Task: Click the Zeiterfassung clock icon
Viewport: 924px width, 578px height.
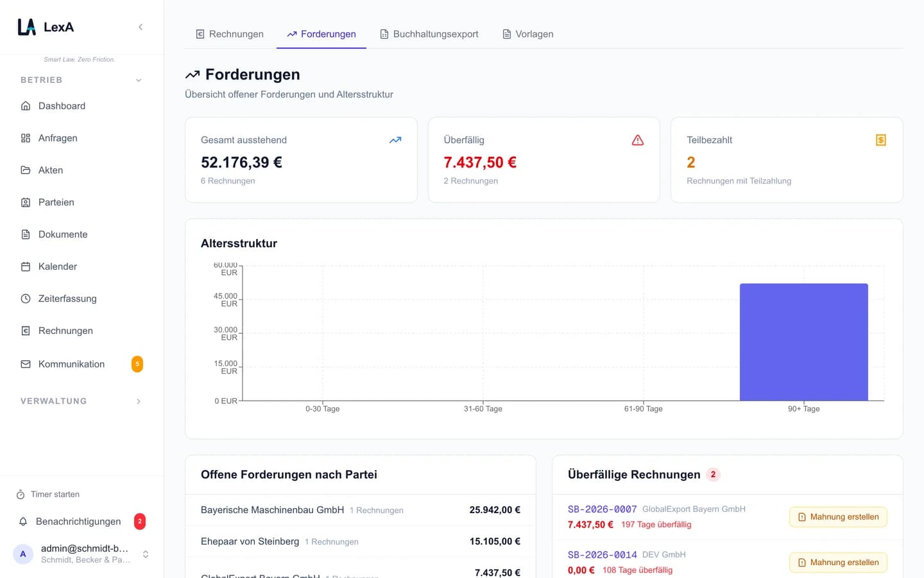Action: click(26, 299)
